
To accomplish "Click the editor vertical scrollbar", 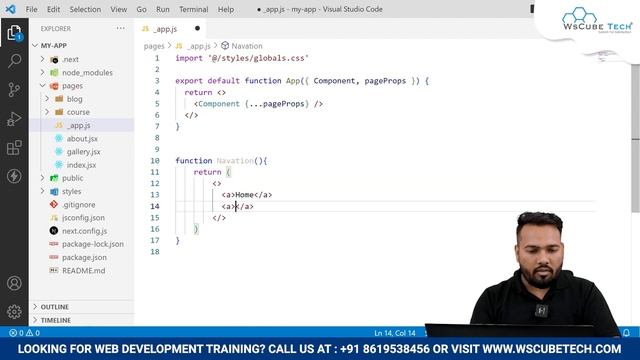I will [636, 138].
